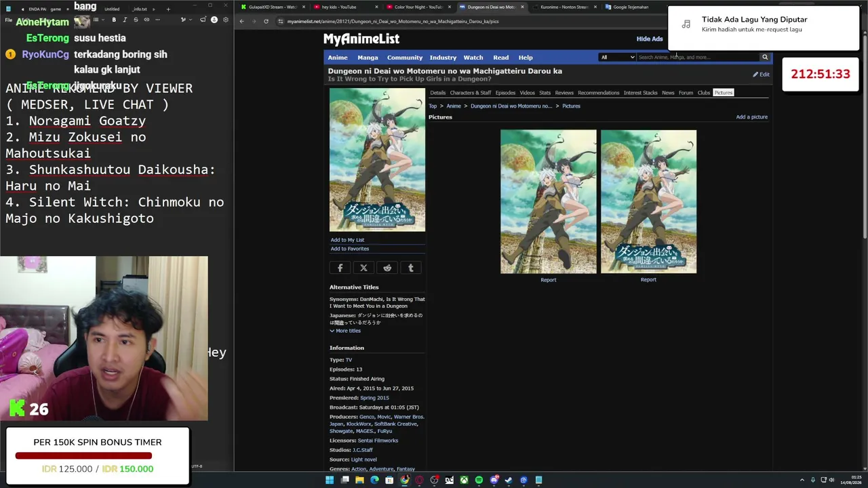Add a new Notepad tab
The width and height of the screenshot is (868, 488).
(168, 9)
